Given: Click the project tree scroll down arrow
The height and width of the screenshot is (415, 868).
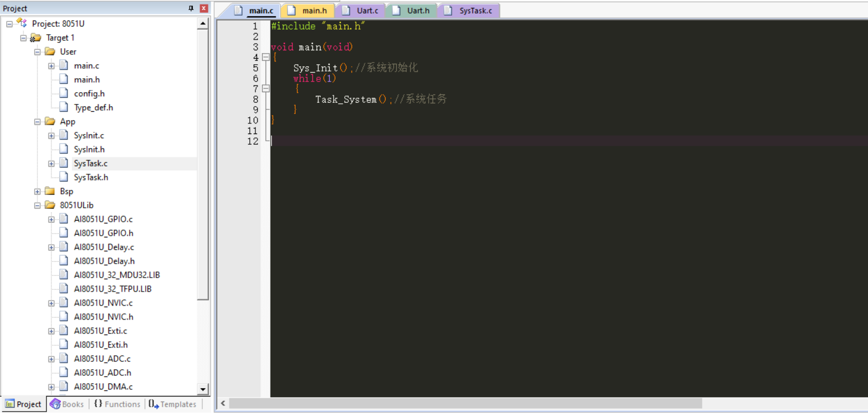Looking at the screenshot, I should point(203,389).
